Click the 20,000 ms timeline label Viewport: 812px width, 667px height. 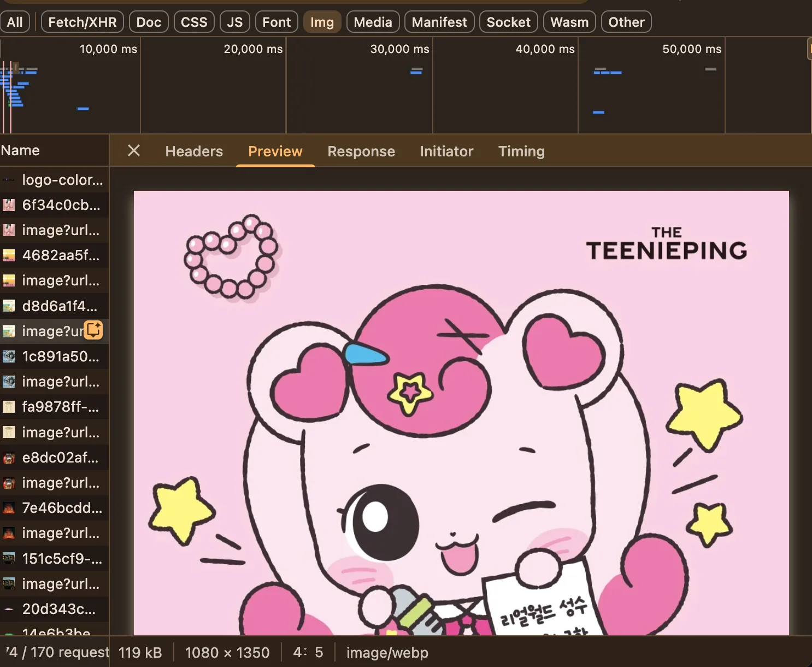coord(253,49)
